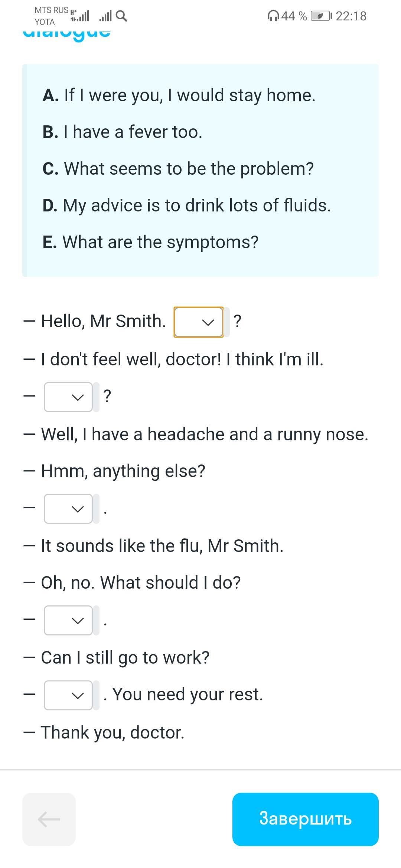This screenshot has height=868, width=401.
Task: Tap the search magnifier in status bar
Action: pos(121,16)
